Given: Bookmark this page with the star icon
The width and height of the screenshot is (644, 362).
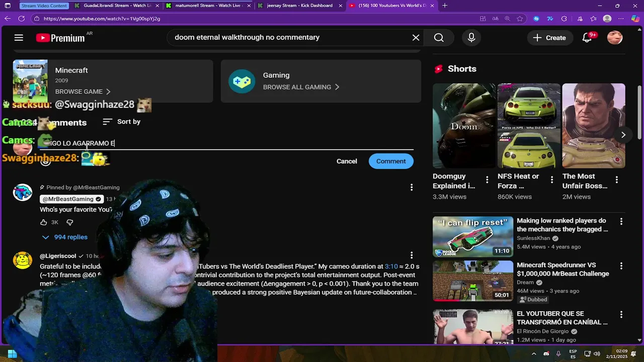Looking at the screenshot, I should pyautogui.click(x=520, y=19).
